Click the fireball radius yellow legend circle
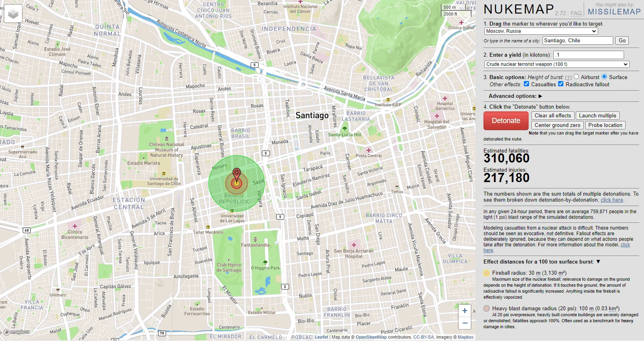 [x=486, y=273]
